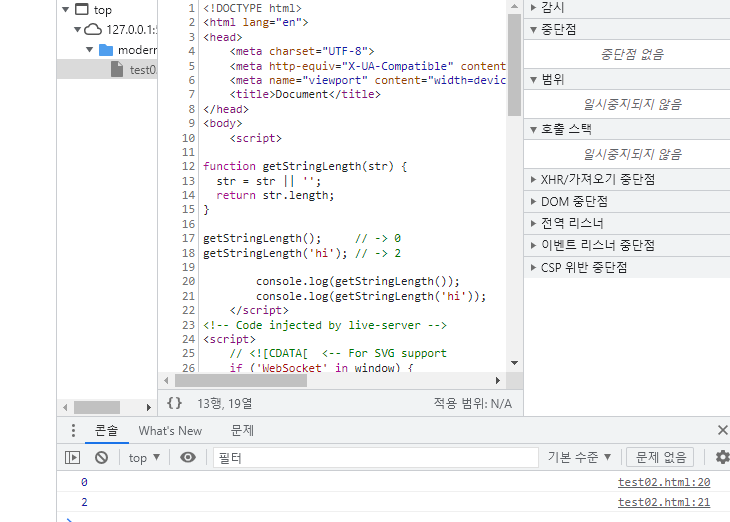
Task: Click the 'return str.length;' code line
Action: coord(275,195)
